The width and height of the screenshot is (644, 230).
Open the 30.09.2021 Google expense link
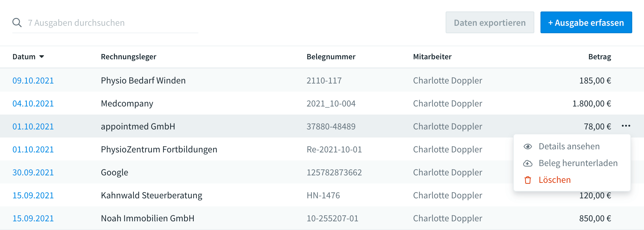[33, 173]
